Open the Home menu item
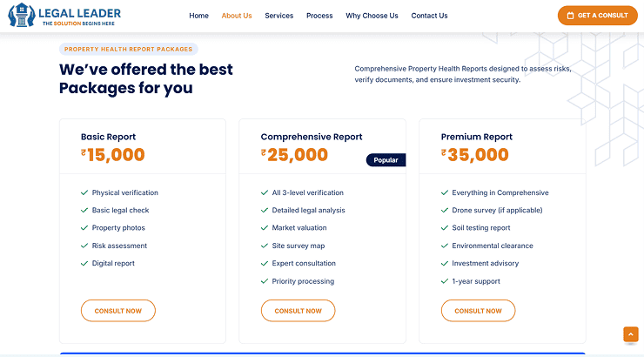644x357 pixels. 198,16
